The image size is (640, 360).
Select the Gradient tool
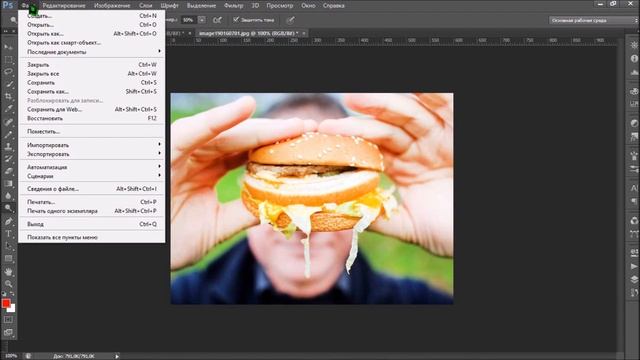(x=8, y=184)
